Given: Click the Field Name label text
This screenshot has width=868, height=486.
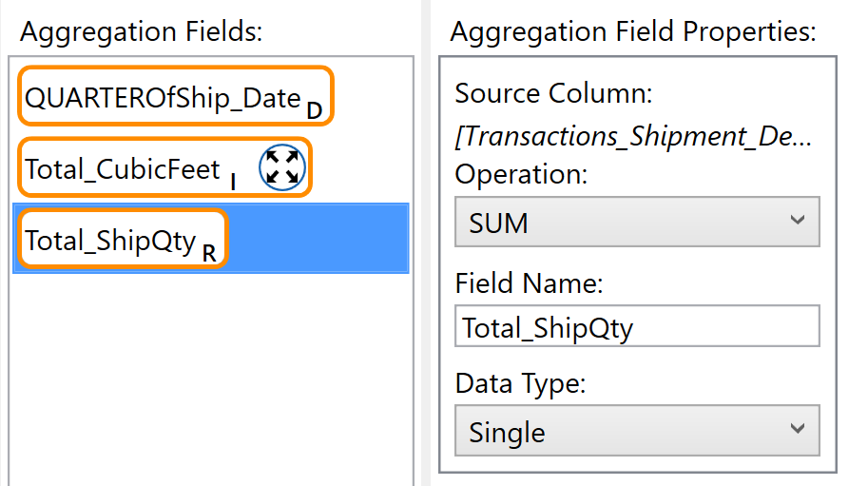Looking at the screenshot, I should [529, 283].
